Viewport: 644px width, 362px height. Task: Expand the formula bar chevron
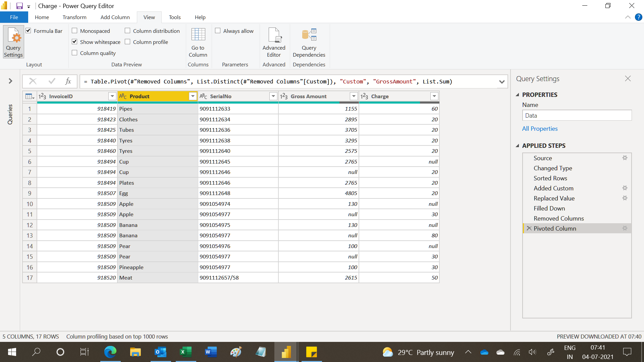[502, 81]
